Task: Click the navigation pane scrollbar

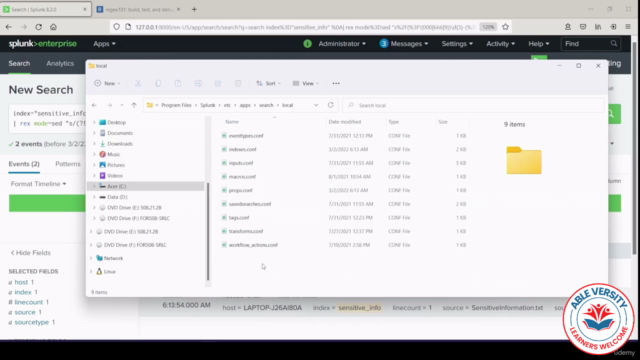Action: click(x=208, y=231)
